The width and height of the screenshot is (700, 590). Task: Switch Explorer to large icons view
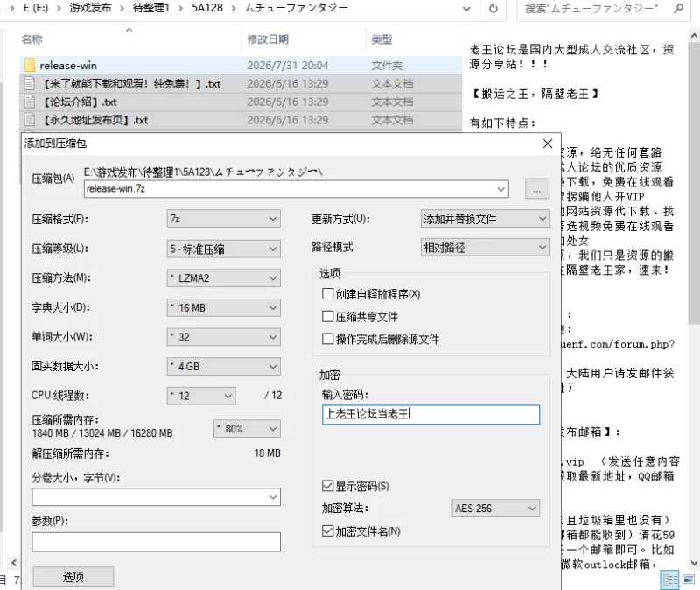689,580
